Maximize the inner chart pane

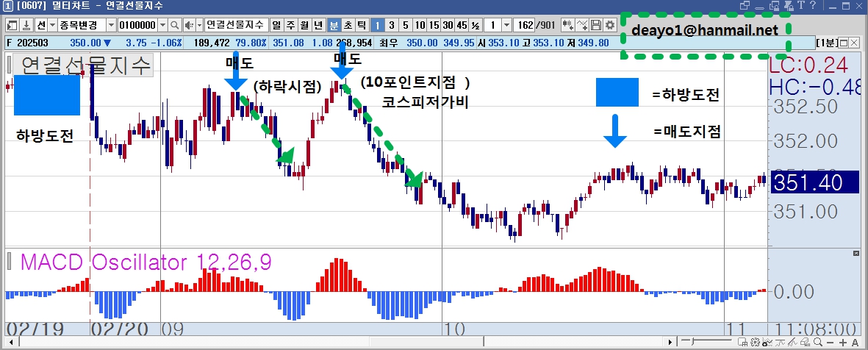pos(843,43)
